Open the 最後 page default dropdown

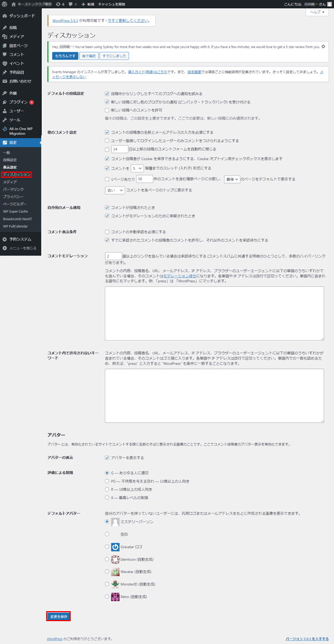coord(232,179)
